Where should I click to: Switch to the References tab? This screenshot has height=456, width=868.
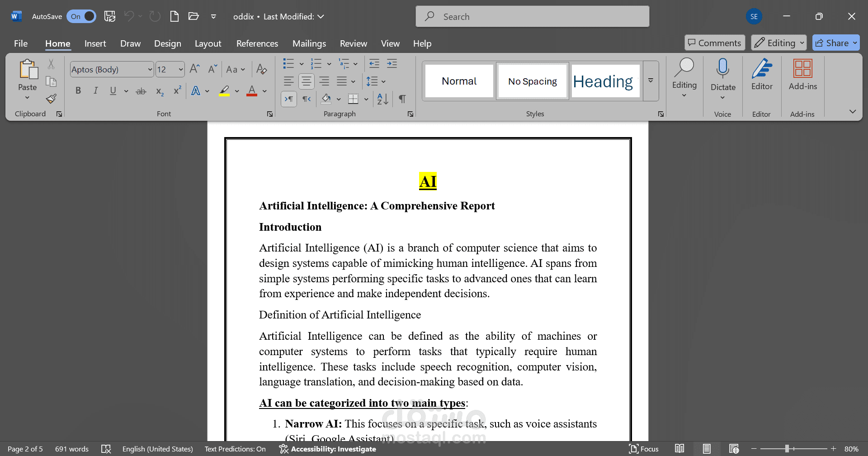pos(257,43)
